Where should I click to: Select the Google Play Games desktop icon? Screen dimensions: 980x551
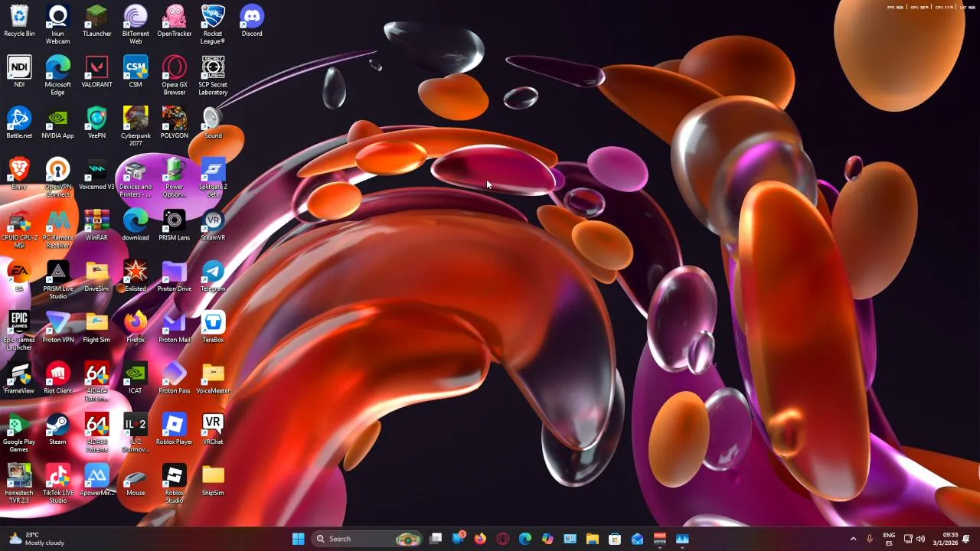[x=19, y=433]
